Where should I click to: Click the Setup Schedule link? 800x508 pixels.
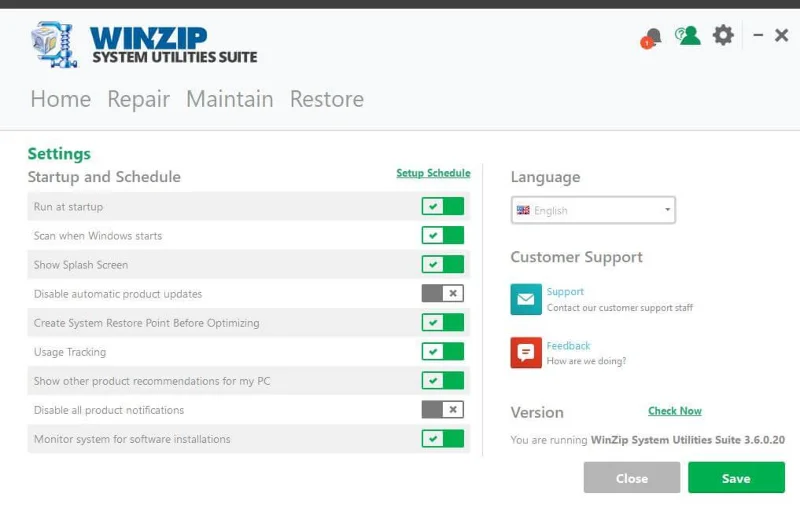click(433, 173)
